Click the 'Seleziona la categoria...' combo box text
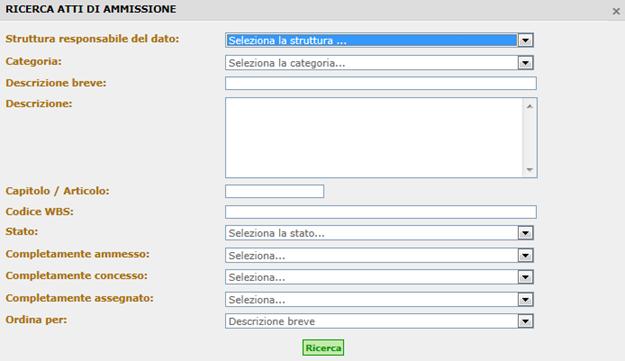 [287, 63]
